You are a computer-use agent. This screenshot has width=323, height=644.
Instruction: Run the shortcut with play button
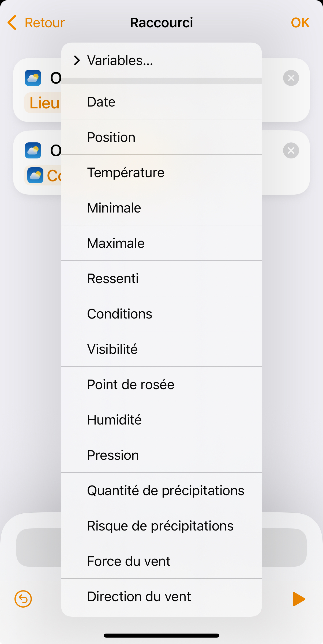[299, 599]
